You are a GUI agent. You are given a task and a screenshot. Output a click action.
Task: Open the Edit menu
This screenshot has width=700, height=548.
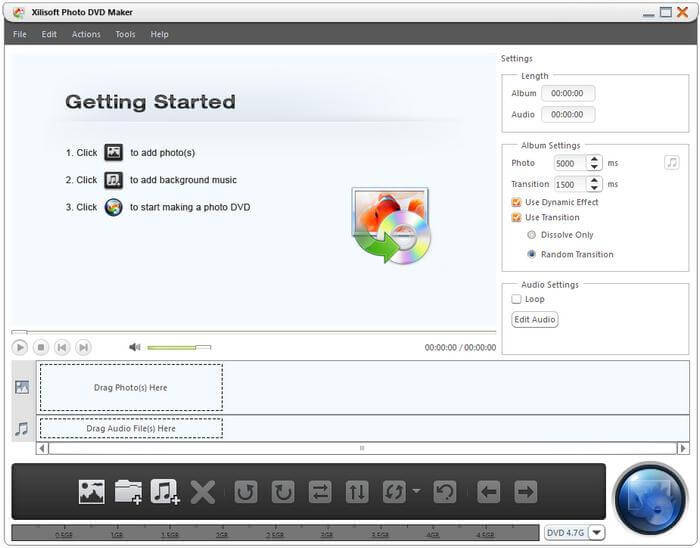49,34
